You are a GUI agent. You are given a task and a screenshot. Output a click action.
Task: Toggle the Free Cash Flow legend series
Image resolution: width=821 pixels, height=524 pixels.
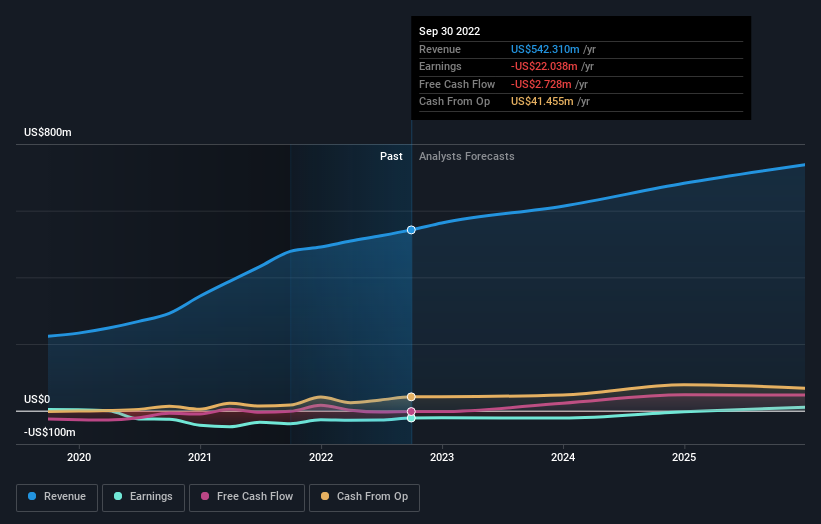coord(247,497)
